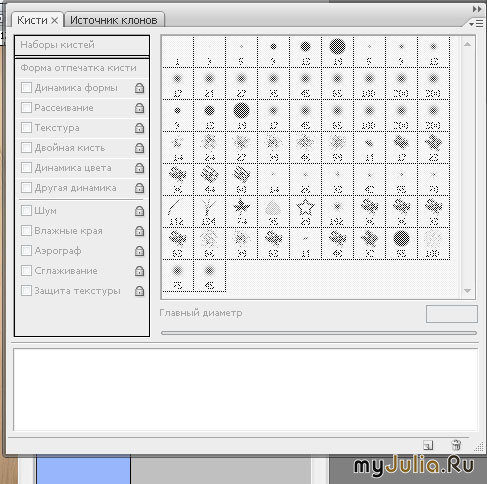Click the create new brush icon at bottom
Screen dimensions: 487x484
click(x=428, y=445)
